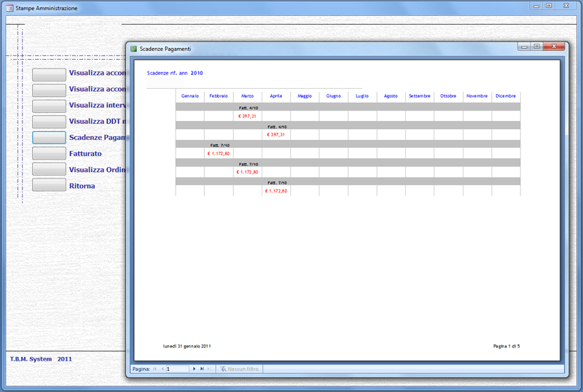Click € 397,31 amount under Aprile
This screenshot has width=583, height=392.
tap(276, 135)
